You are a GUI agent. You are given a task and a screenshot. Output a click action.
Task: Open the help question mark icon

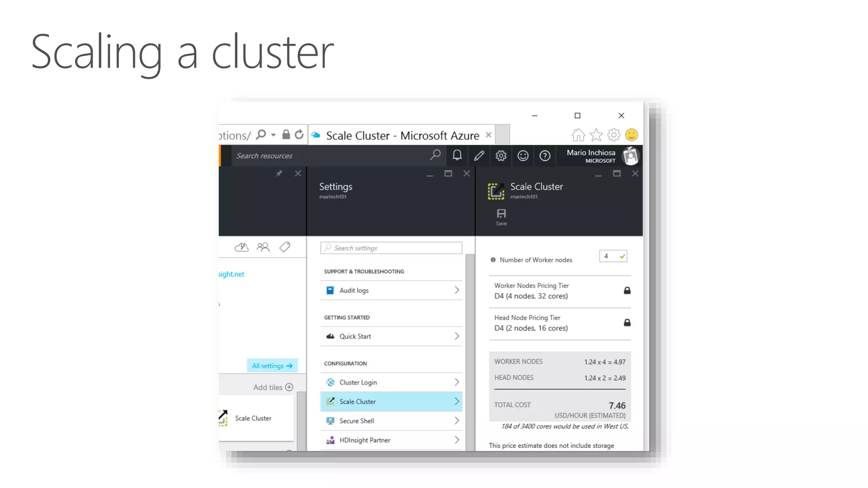545,155
